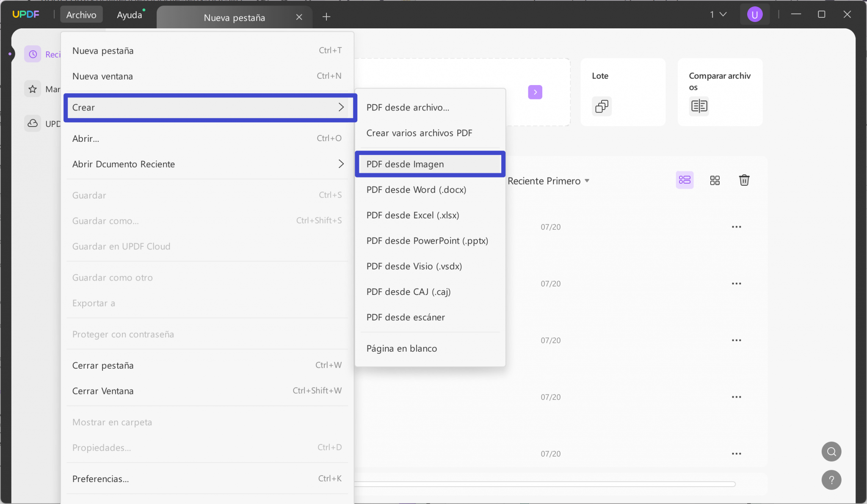Switch to grid thumbnail view
Image resolution: width=867 pixels, height=504 pixels.
(x=715, y=180)
